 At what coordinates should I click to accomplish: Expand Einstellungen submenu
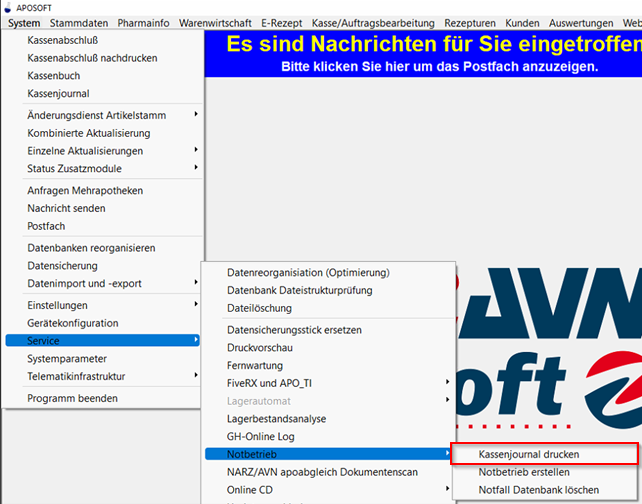pyautogui.click(x=102, y=305)
